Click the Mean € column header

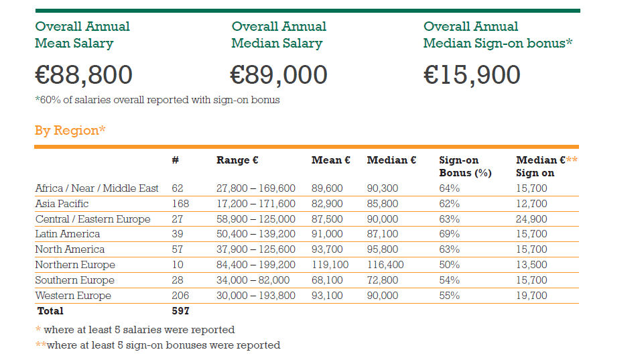331,160
